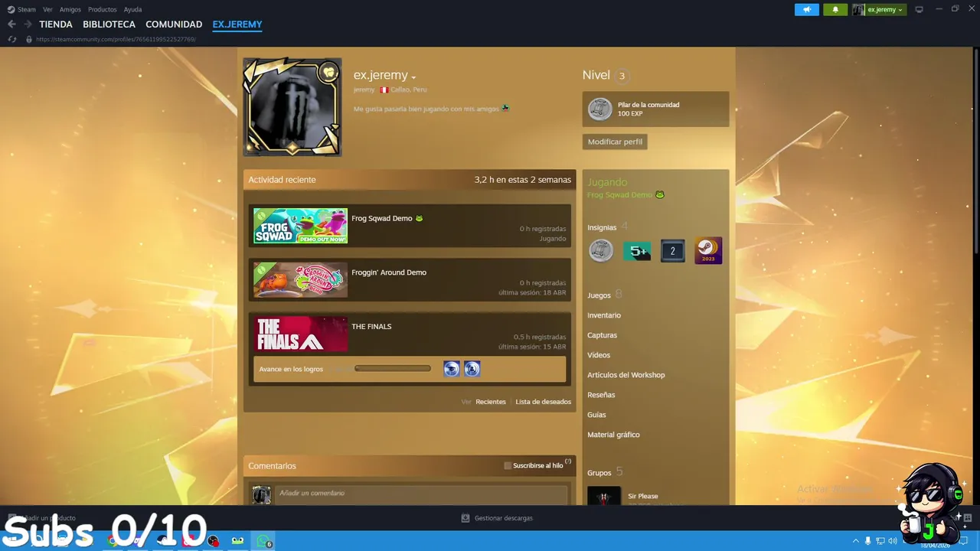Click the profile URL address bar
Screen dimensions: 980x551
click(x=116, y=39)
